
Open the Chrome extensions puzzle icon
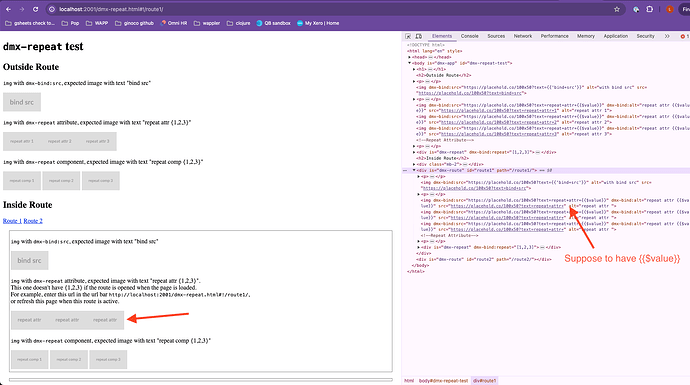650,9
